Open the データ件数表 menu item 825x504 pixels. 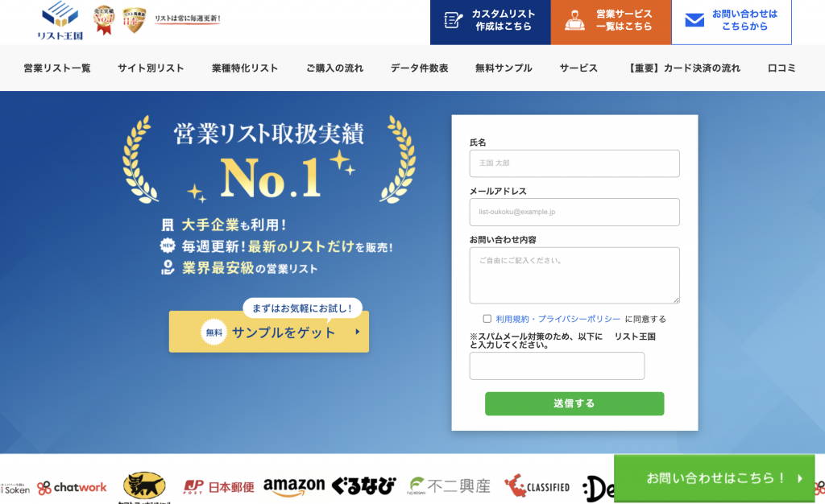coord(419,68)
